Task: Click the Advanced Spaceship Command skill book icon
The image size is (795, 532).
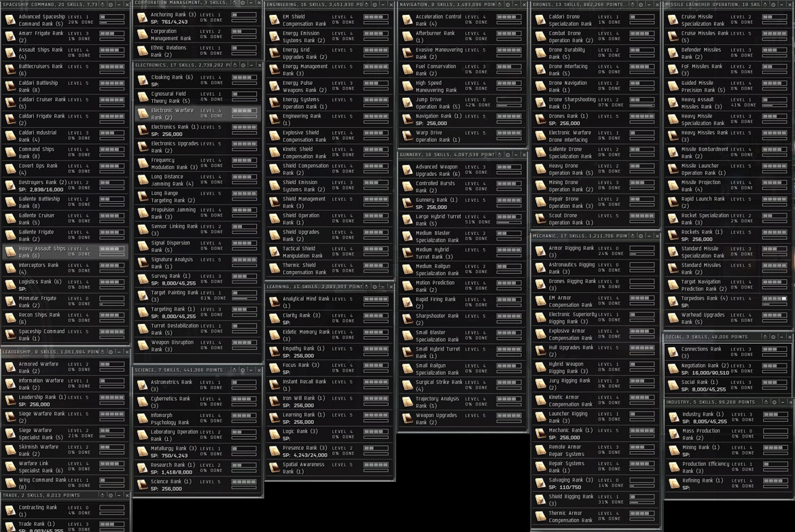Action: point(10,20)
